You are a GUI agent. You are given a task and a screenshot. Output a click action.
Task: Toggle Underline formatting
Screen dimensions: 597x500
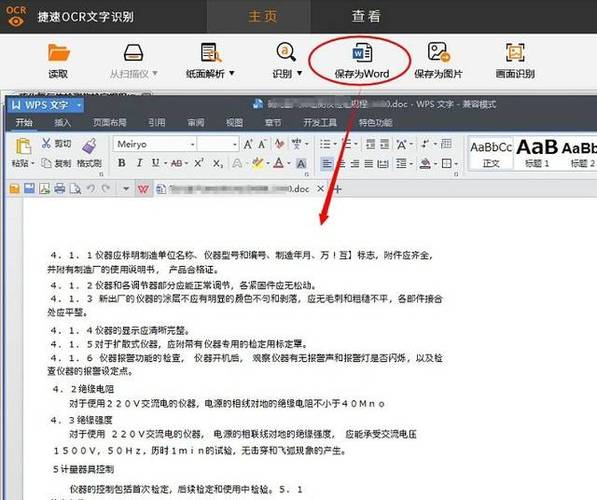click(x=155, y=163)
